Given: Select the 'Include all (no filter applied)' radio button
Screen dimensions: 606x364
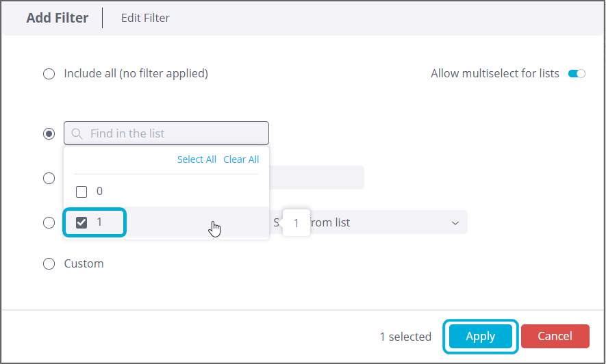Looking at the screenshot, I should point(49,74).
